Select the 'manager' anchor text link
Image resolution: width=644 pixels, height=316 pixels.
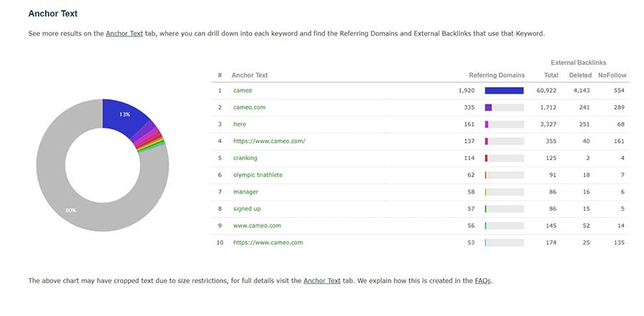245,192
